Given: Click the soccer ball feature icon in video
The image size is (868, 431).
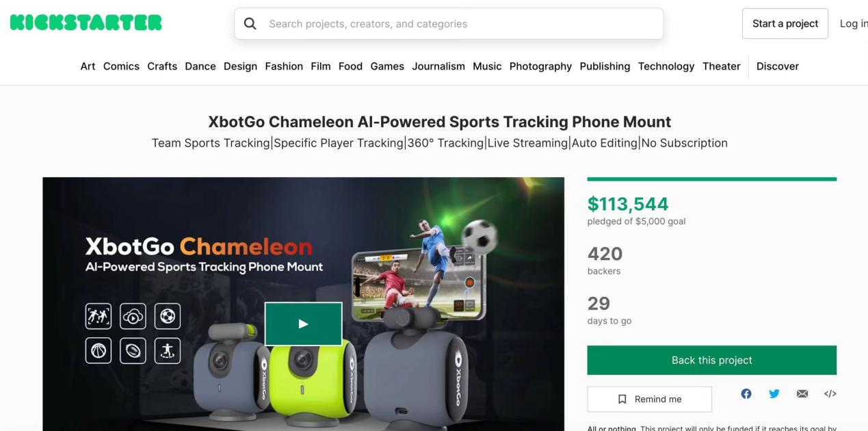Looking at the screenshot, I should (x=168, y=316).
